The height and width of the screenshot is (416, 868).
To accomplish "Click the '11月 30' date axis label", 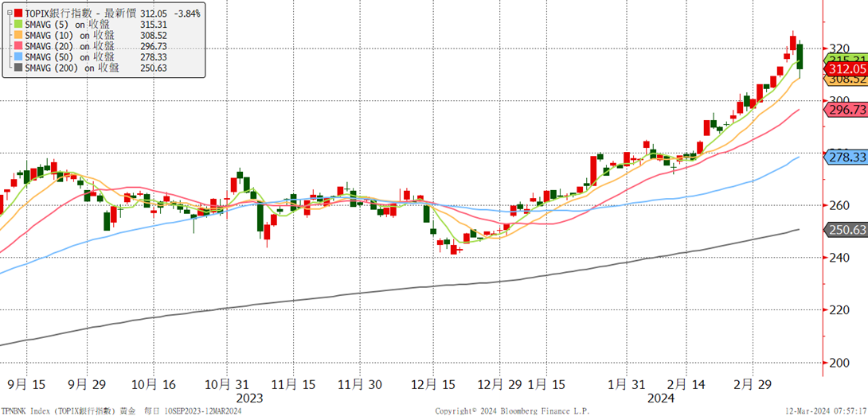I will pyautogui.click(x=358, y=383).
